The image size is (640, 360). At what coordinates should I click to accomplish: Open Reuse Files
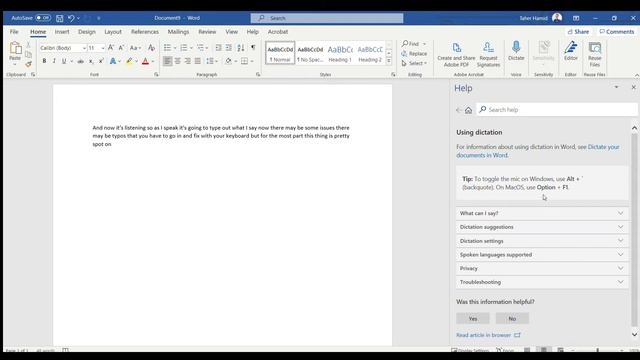coord(595,54)
